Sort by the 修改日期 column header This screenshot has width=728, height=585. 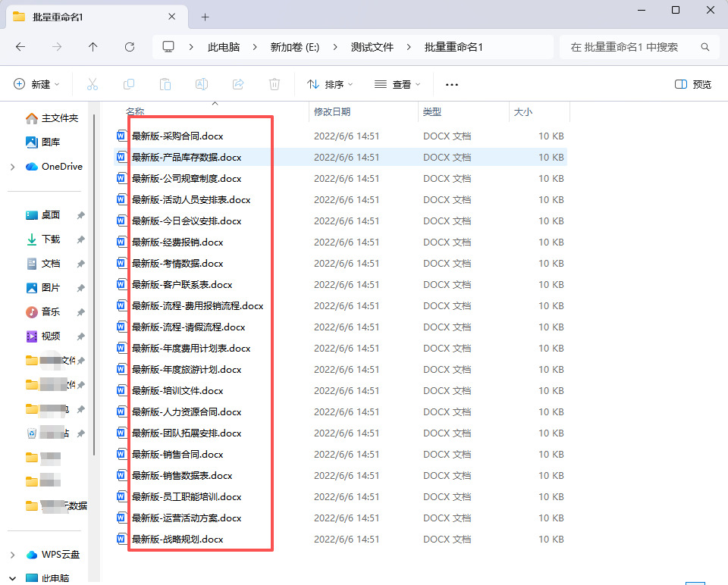point(332,112)
